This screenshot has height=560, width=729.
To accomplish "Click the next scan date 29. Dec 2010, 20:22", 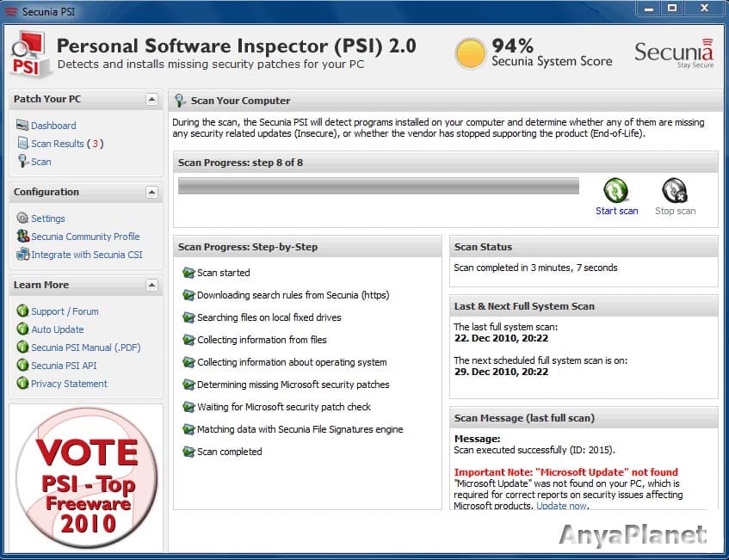I will [x=501, y=372].
